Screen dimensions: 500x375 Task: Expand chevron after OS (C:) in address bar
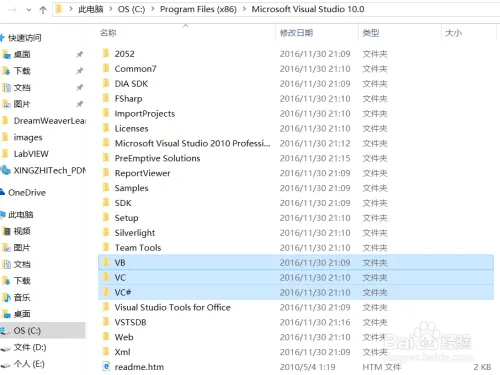pyautogui.click(x=153, y=9)
